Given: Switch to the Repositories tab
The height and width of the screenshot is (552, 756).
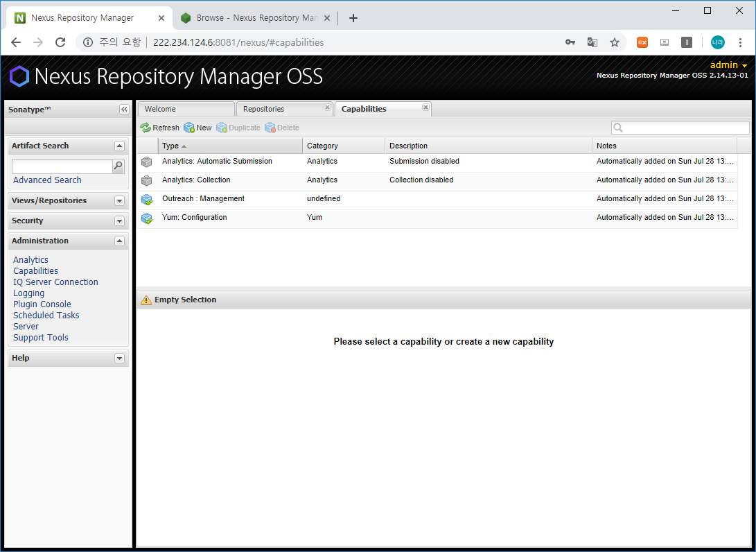Looking at the screenshot, I should point(285,109).
